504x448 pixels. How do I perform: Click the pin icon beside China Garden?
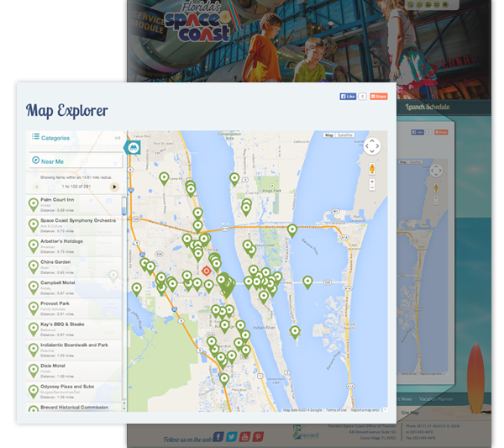(x=34, y=267)
